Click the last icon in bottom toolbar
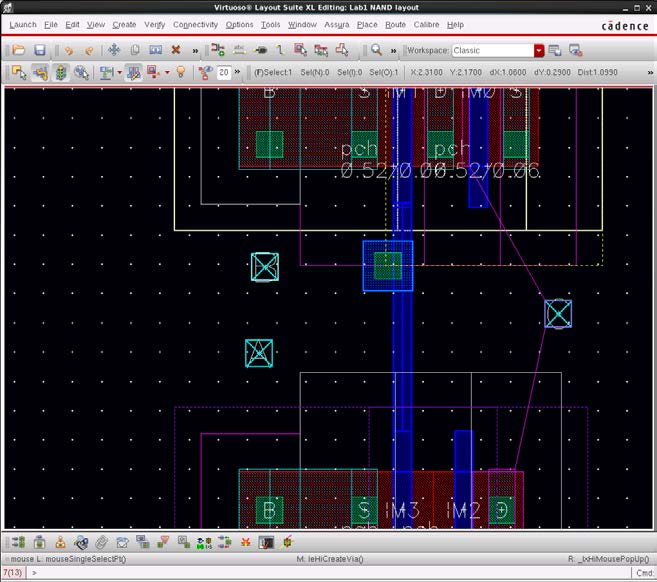This screenshot has height=582, width=657. pyautogui.click(x=287, y=543)
